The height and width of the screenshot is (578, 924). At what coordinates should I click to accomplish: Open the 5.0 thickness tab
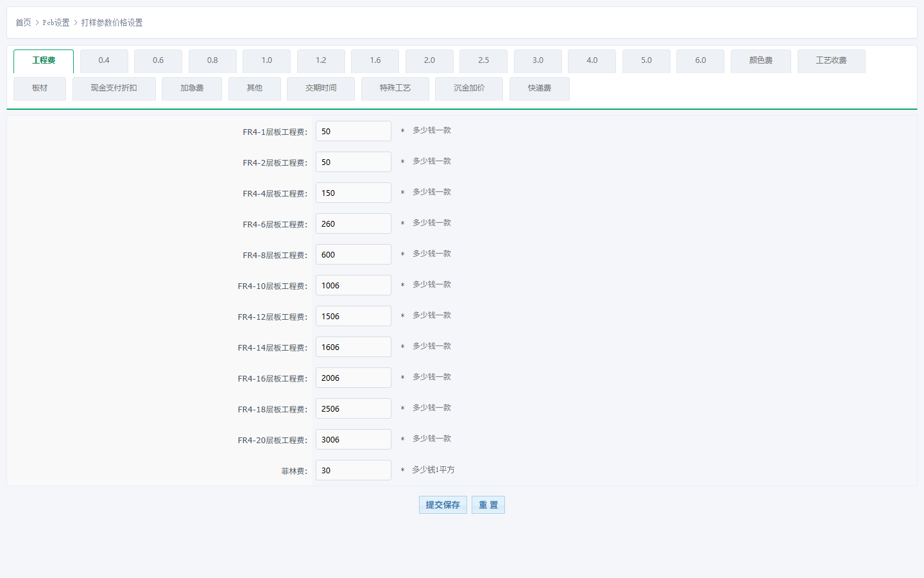coord(646,61)
